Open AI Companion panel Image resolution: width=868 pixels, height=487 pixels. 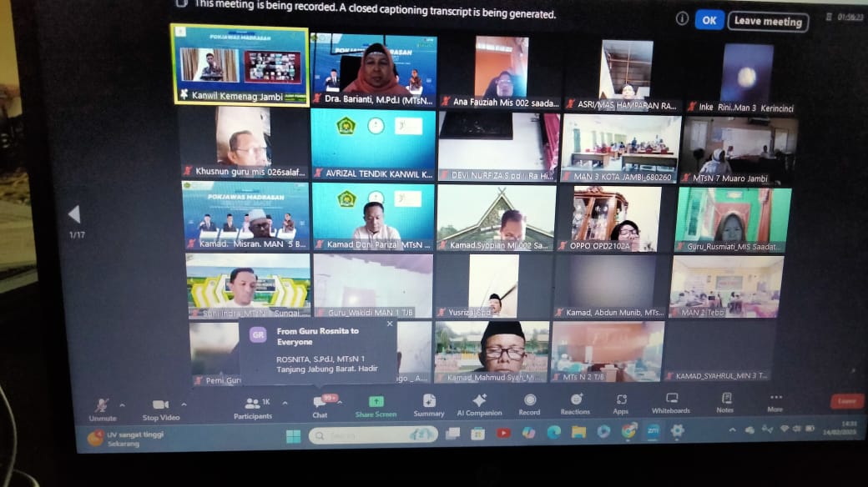point(479,403)
